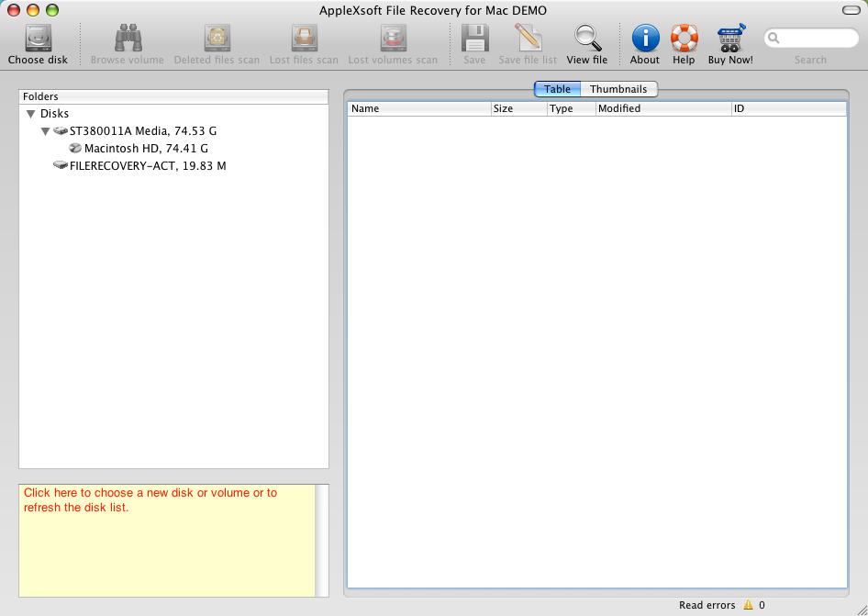
Task: Sort by the ID column header
Action: click(x=789, y=108)
